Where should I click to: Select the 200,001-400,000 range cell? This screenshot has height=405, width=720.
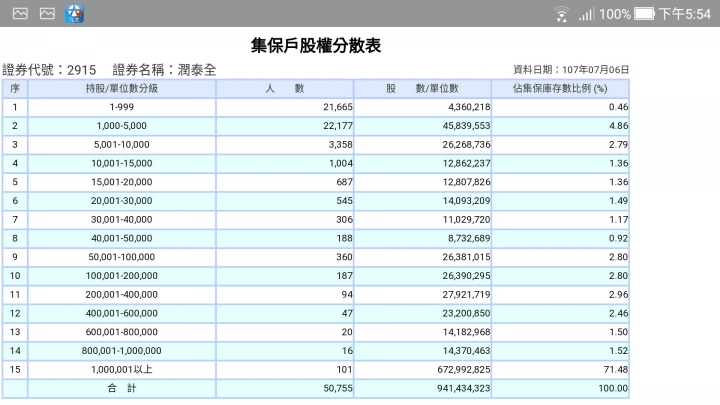(122, 295)
